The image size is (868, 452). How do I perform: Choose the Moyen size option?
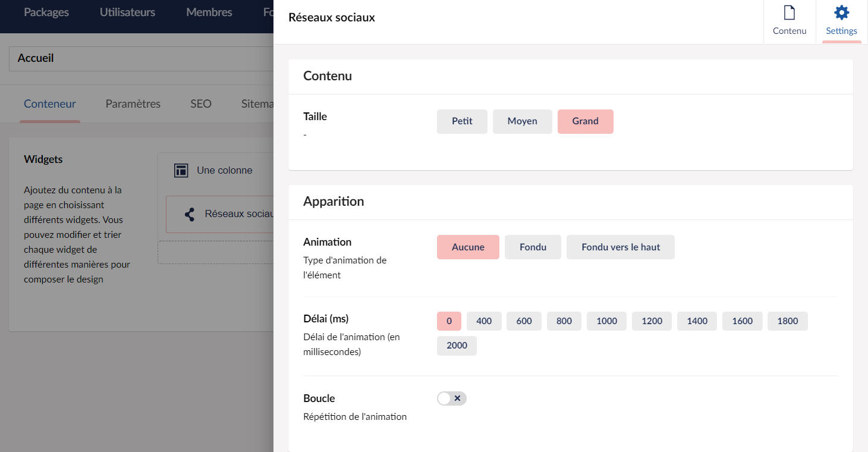pyautogui.click(x=523, y=121)
